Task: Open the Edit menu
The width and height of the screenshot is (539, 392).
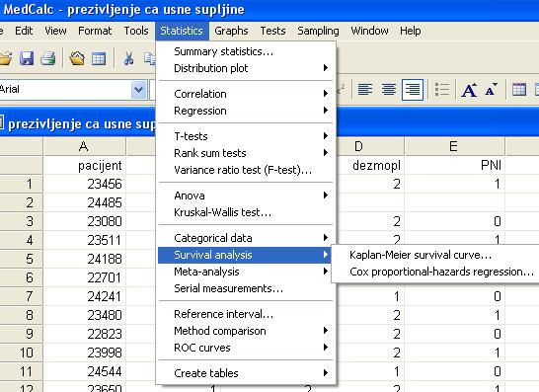Action: coord(24,31)
